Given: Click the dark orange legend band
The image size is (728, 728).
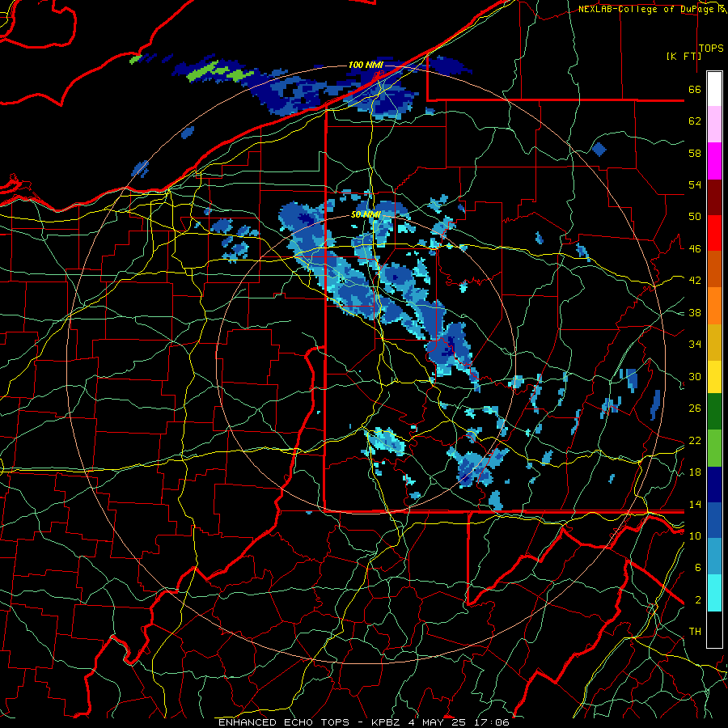Looking at the screenshot, I should click(x=714, y=269).
